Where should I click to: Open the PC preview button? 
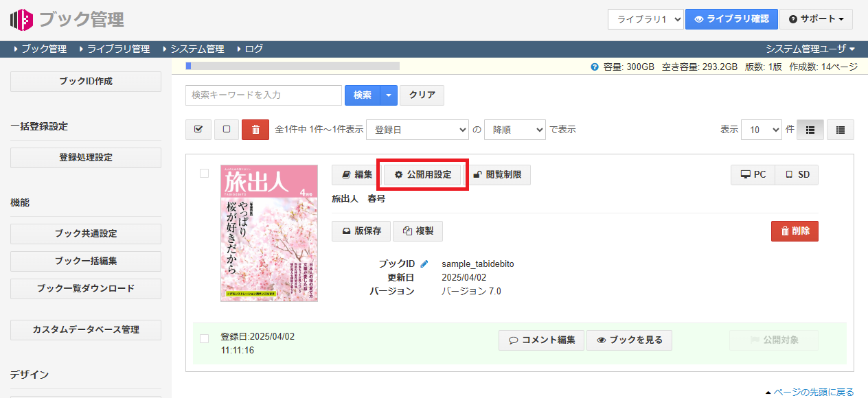tap(753, 174)
